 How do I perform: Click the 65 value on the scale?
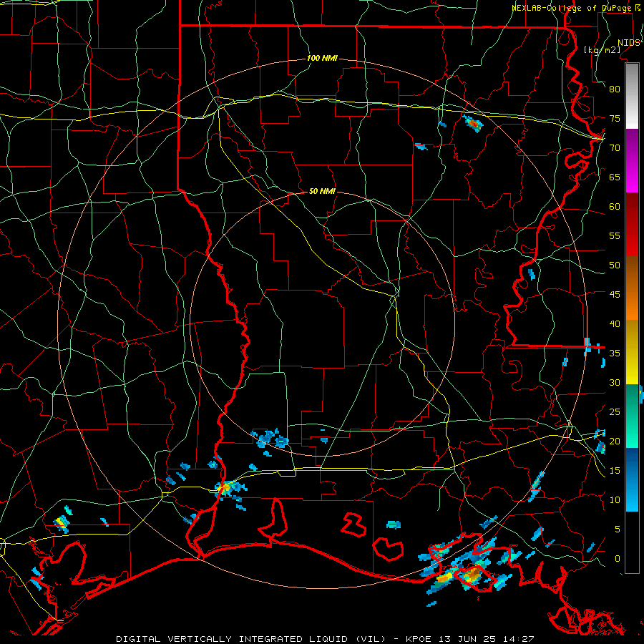615,177
